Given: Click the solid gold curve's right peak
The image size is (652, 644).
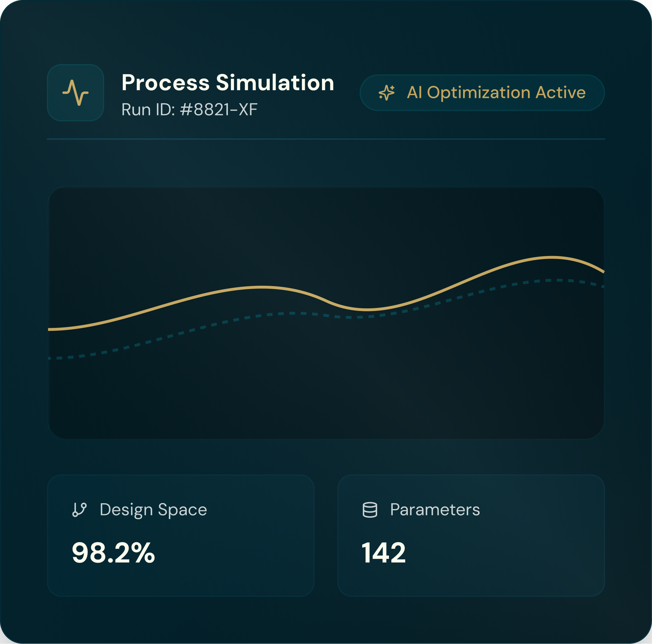Looking at the screenshot, I should tap(552, 257).
